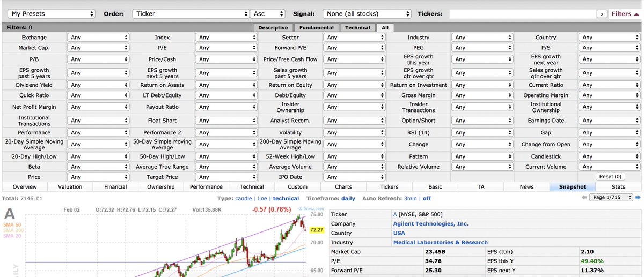Viewport: 644px width, 277px height.
Task: Open the Order Ticker dropdown
Action: pos(191,13)
